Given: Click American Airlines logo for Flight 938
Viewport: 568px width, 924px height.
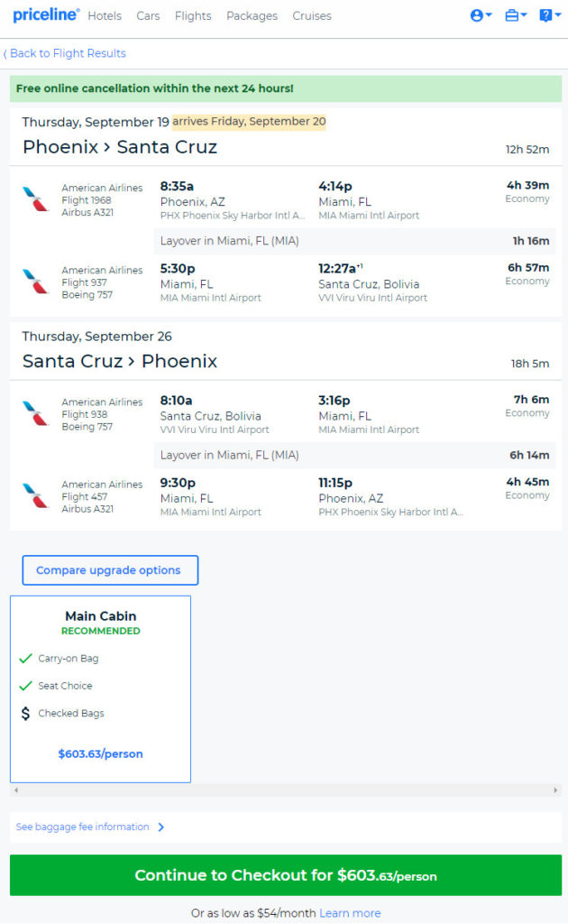Looking at the screenshot, I should coord(35,413).
